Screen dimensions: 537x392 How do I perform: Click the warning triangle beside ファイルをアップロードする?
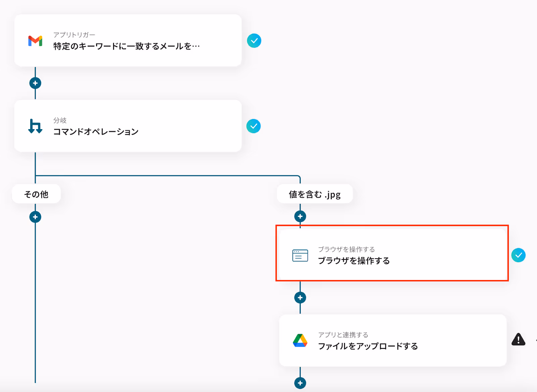519,339
